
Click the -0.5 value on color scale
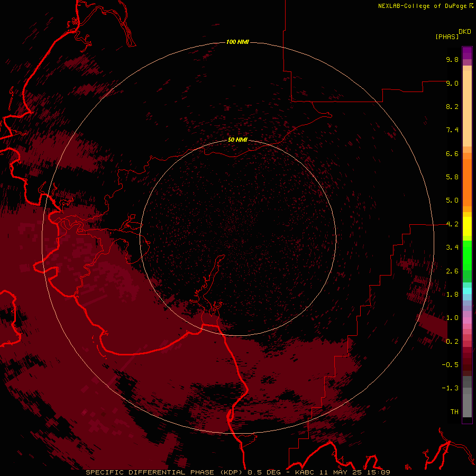[450, 365]
